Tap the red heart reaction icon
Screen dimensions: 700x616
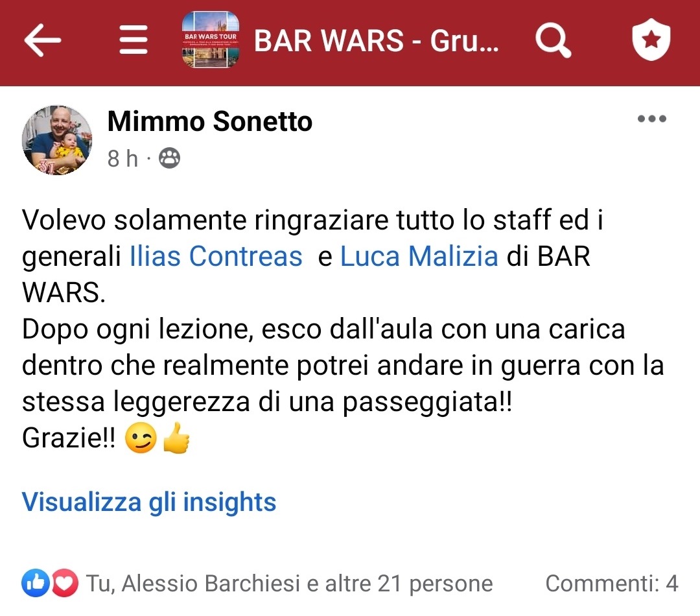(65, 583)
